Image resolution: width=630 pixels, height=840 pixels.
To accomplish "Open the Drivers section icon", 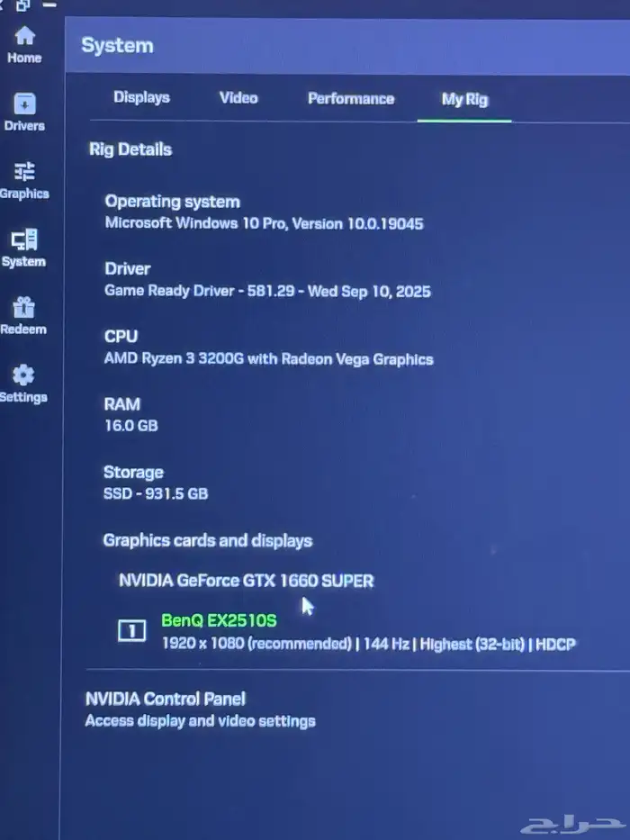I will pos(24,104).
